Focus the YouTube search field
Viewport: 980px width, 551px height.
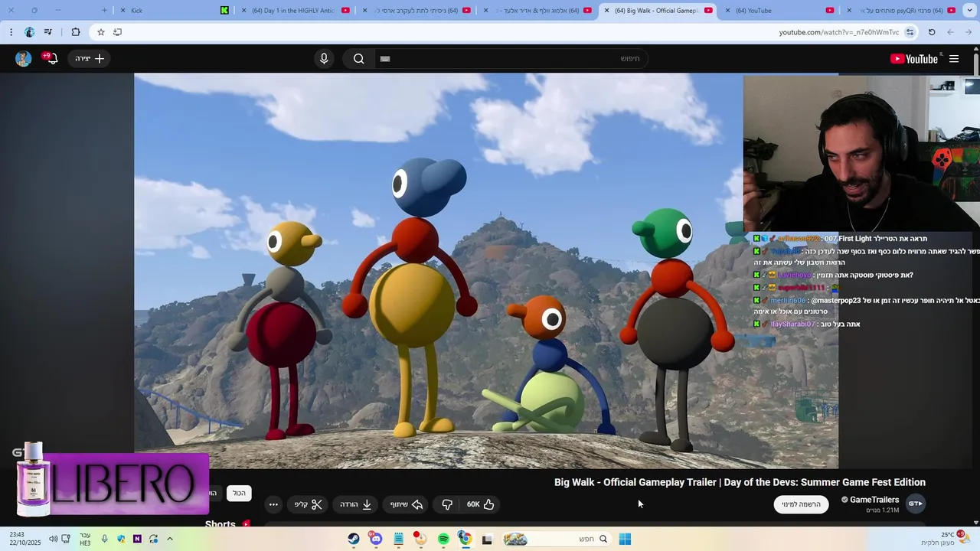[x=511, y=59]
